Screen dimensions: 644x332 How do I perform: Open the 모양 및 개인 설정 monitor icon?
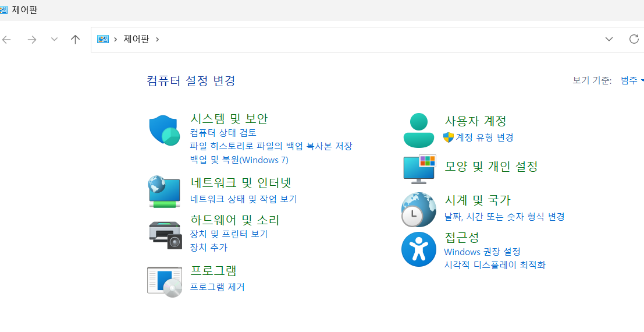(x=419, y=169)
